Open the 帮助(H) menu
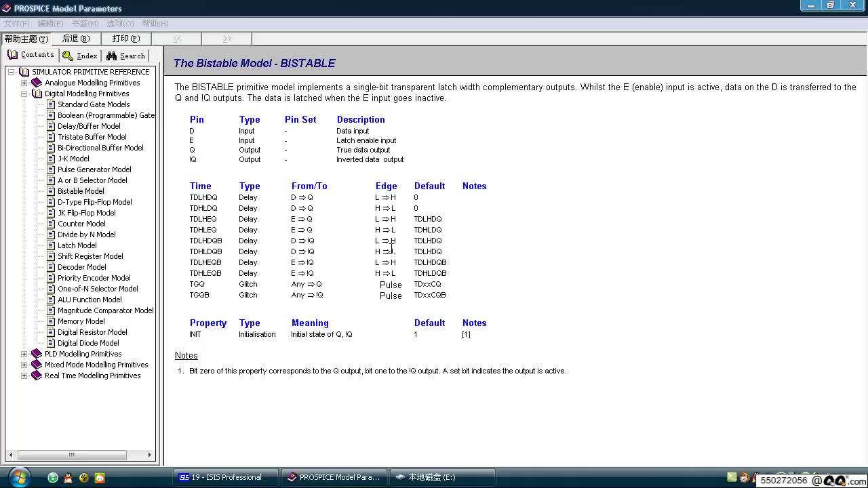The width and height of the screenshot is (868, 488). (x=155, y=24)
